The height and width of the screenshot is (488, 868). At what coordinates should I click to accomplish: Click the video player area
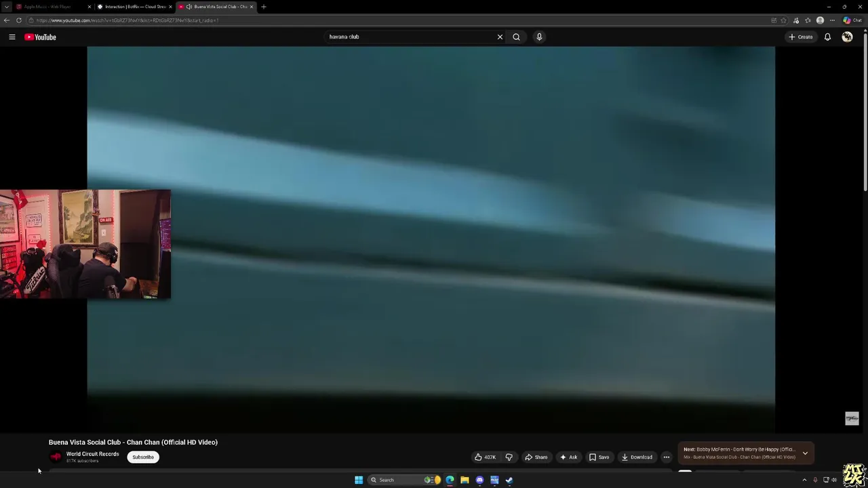click(431, 239)
